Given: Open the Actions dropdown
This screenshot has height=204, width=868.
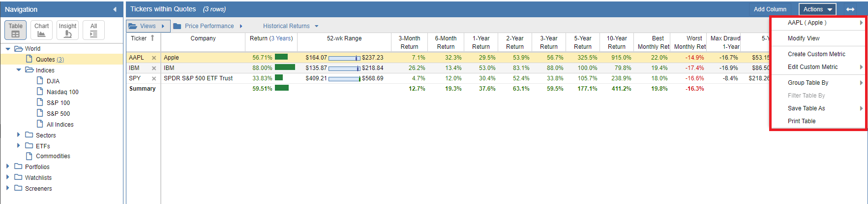Looking at the screenshot, I should (x=817, y=9).
